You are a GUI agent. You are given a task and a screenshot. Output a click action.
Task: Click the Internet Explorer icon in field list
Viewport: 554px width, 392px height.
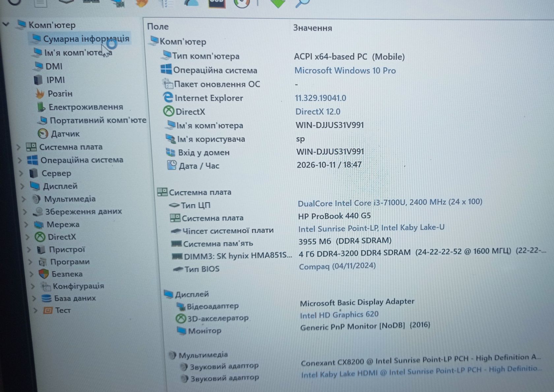tap(168, 98)
